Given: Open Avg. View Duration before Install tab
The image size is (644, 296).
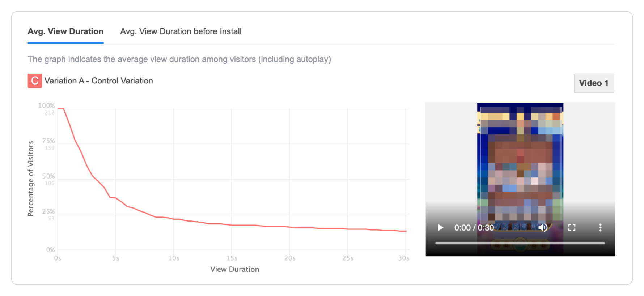Looking at the screenshot, I should click(x=181, y=31).
